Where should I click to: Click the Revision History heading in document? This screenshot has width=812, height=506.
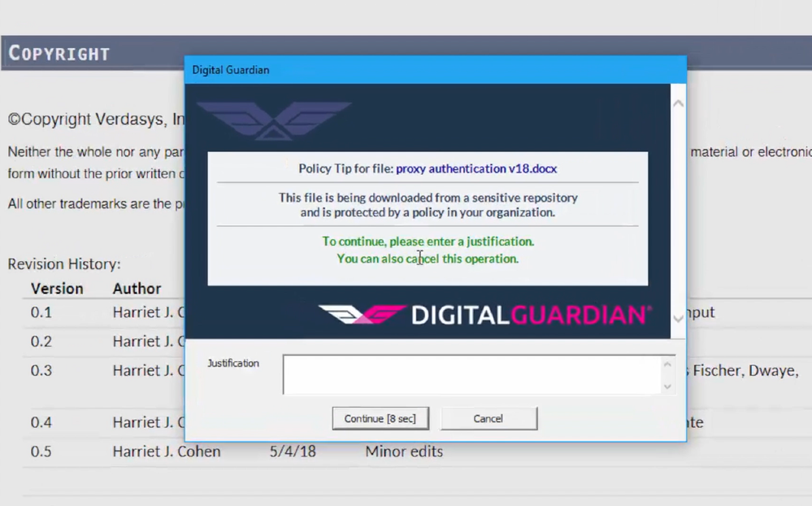[x=64, y=264]
